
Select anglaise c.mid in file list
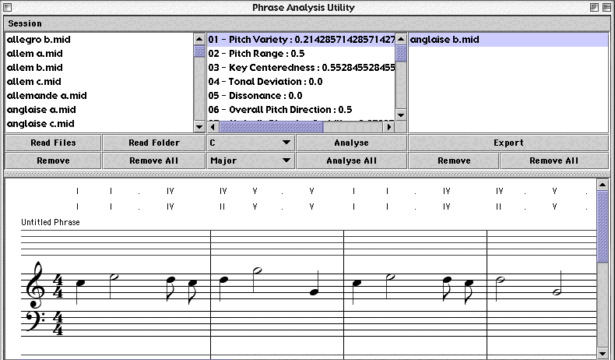coord(99,124)
